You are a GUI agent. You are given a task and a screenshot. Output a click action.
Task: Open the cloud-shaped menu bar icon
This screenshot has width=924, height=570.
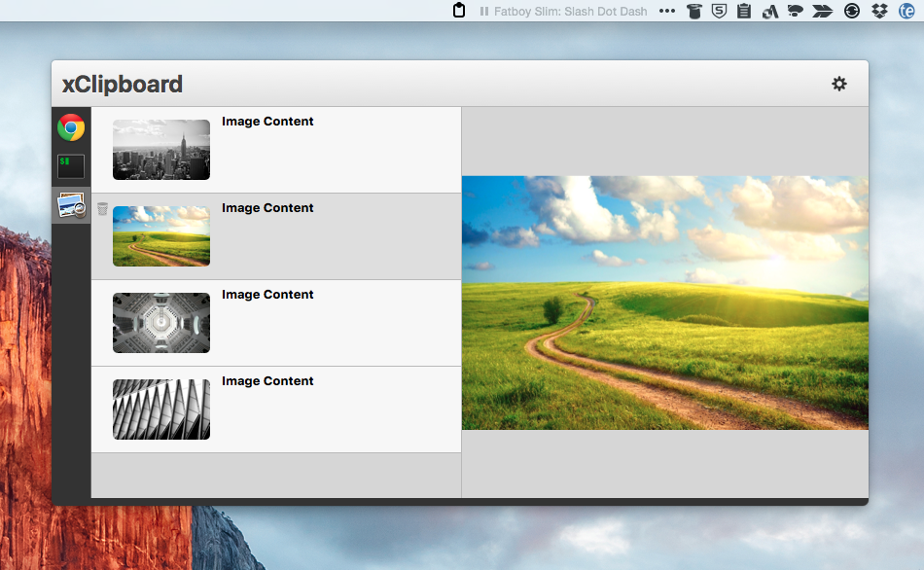pos(796,12)
